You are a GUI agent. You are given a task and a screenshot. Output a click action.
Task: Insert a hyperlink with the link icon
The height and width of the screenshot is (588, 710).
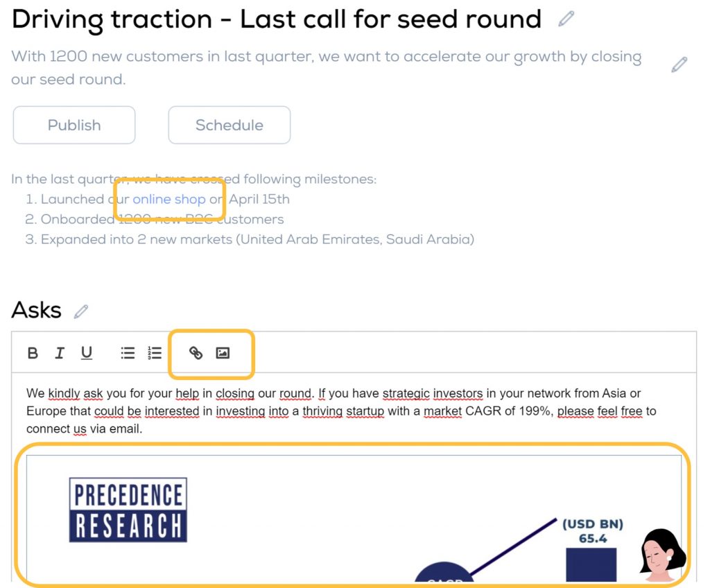pos(196,353)
